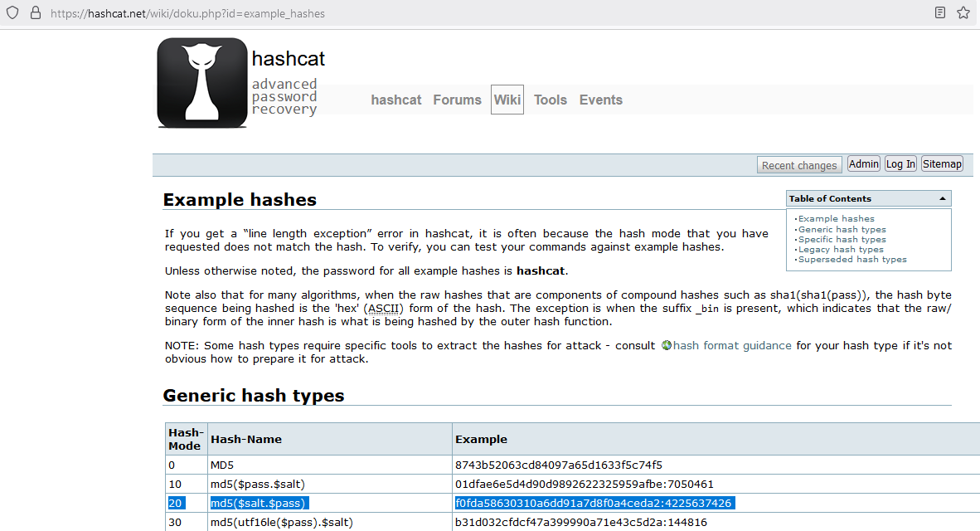The height and width of the screenshot is (531, 980).
Task: Click the Admin button
Action: [864, 164]
